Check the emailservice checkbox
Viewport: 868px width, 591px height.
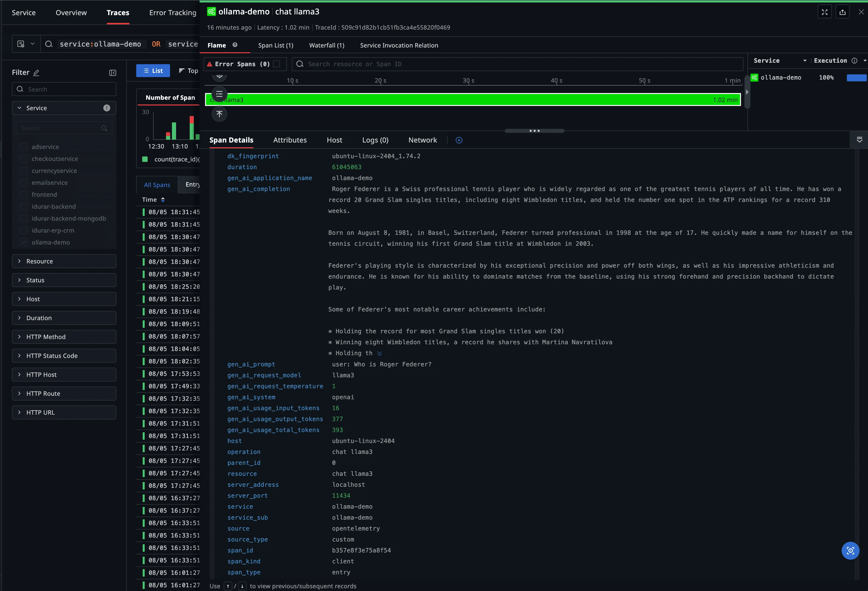24,183
